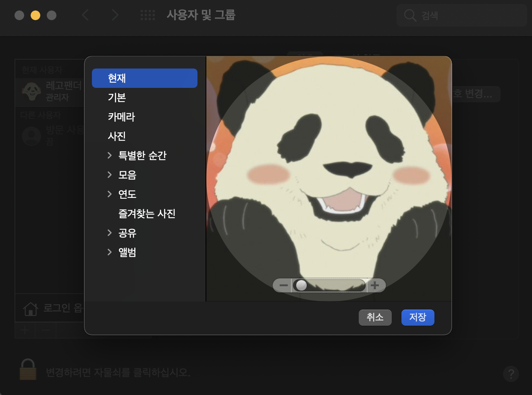This screenshot has height=395, width=532.
Task: Click the add user plus button
Action: (x=25, y=330)
